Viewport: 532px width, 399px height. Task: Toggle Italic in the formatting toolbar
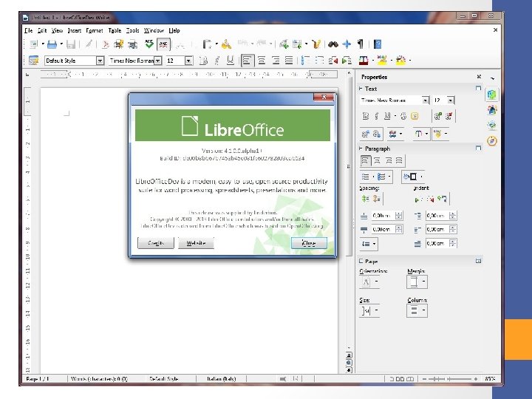pos(217,61)
